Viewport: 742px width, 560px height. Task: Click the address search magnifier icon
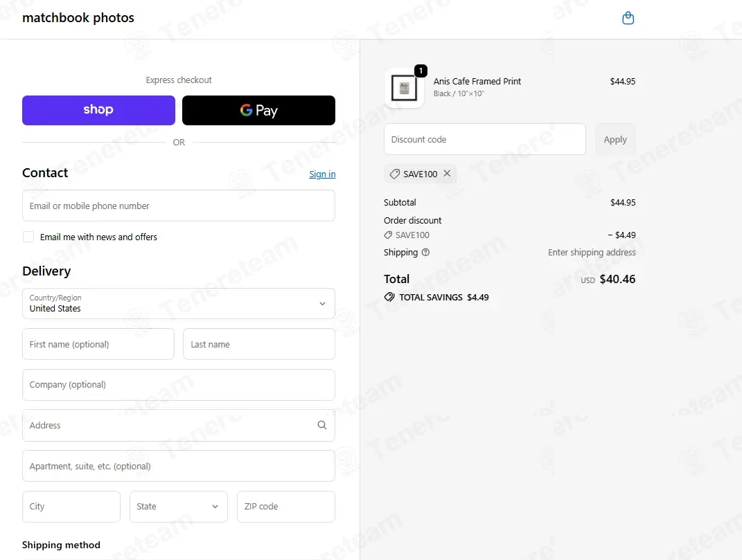tap(321, 425)
